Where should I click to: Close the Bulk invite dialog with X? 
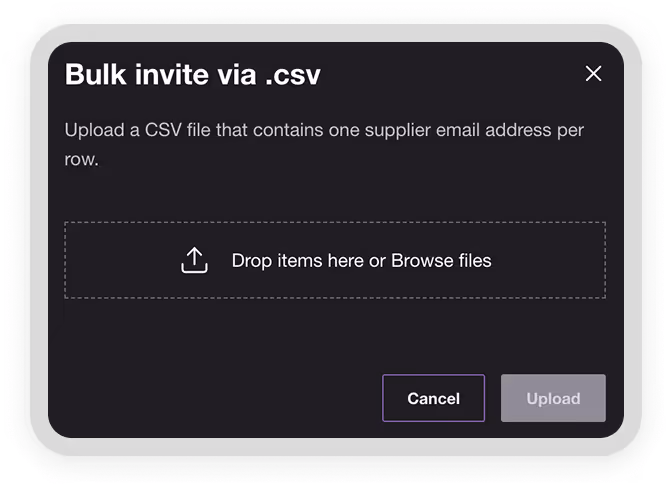[593, 74]
